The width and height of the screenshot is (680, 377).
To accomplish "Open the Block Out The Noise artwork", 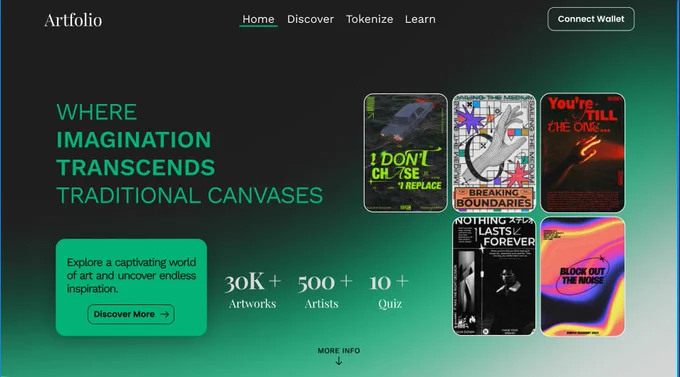I will pyautogui.click(x=583, y=276).
